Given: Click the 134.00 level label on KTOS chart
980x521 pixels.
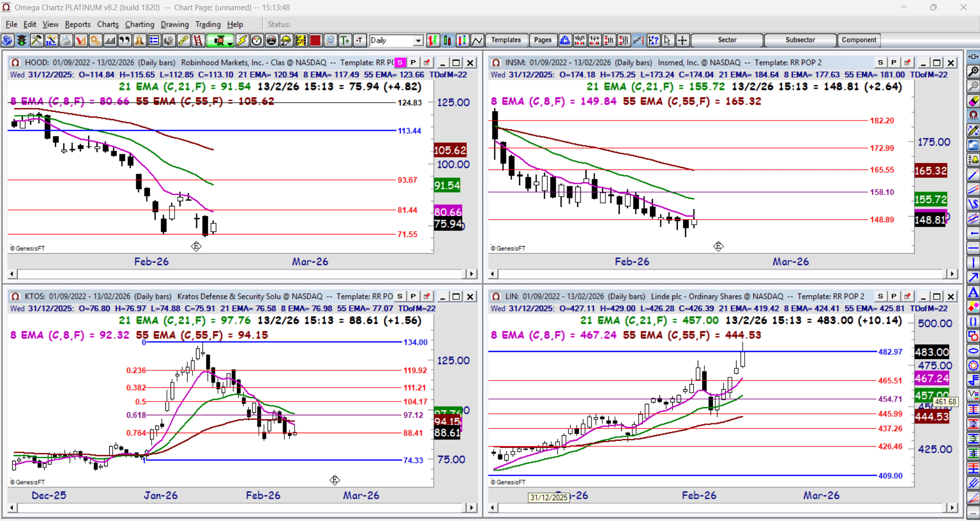Looking at the screenshot, I should [415, 342].
